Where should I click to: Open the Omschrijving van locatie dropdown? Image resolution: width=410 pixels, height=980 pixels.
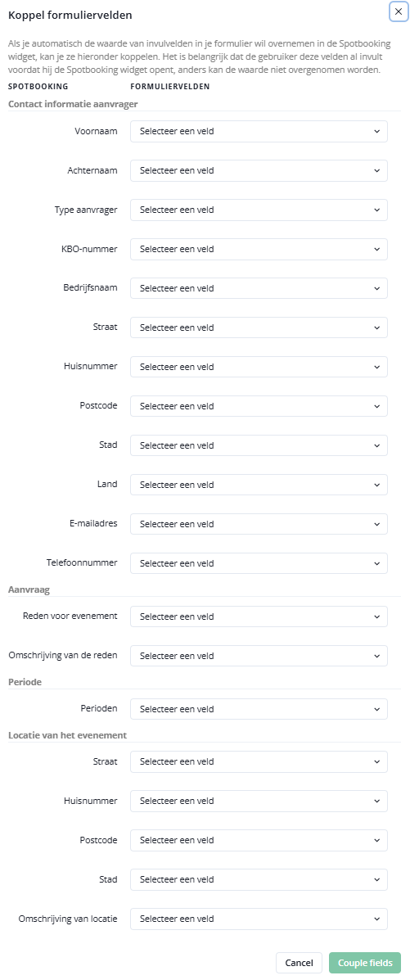click(x=259, y=919)
